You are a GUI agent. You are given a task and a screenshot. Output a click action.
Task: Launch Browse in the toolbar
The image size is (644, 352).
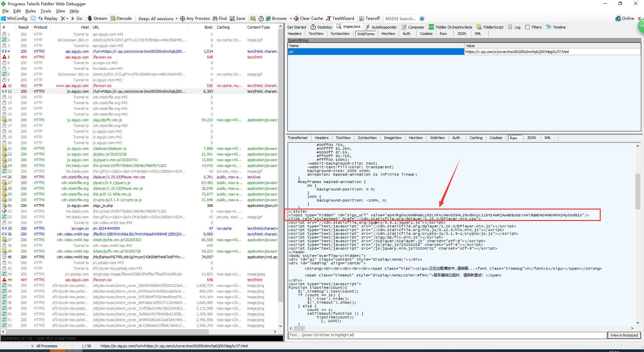[276, 18]
